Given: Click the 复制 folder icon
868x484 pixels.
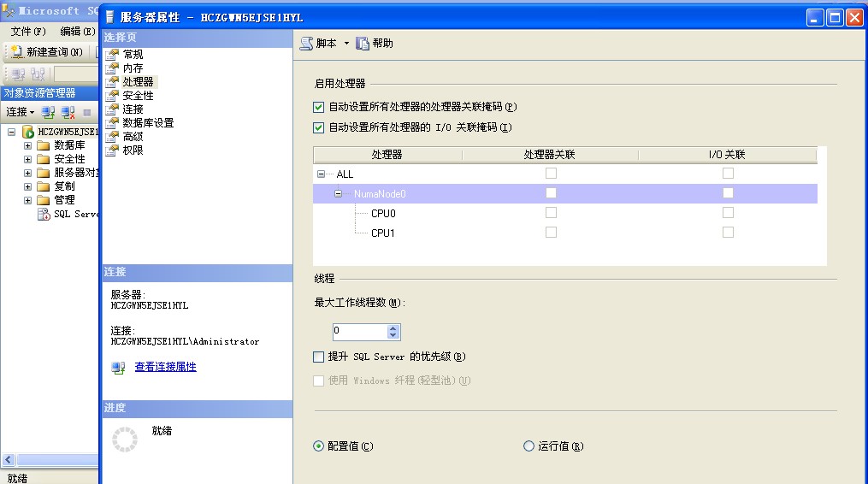Looking at the screenshot, I should tap(43, 186).
